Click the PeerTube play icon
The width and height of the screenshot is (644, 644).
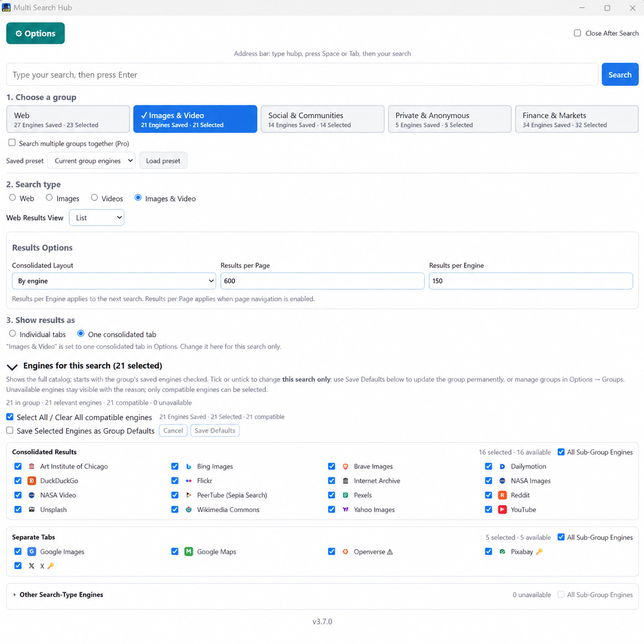tap(188, 495)
